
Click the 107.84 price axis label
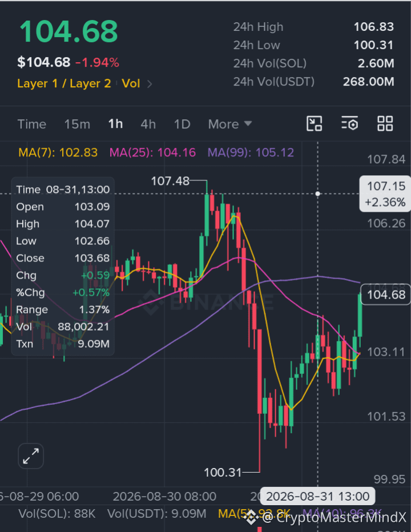(x=386, y=159)
